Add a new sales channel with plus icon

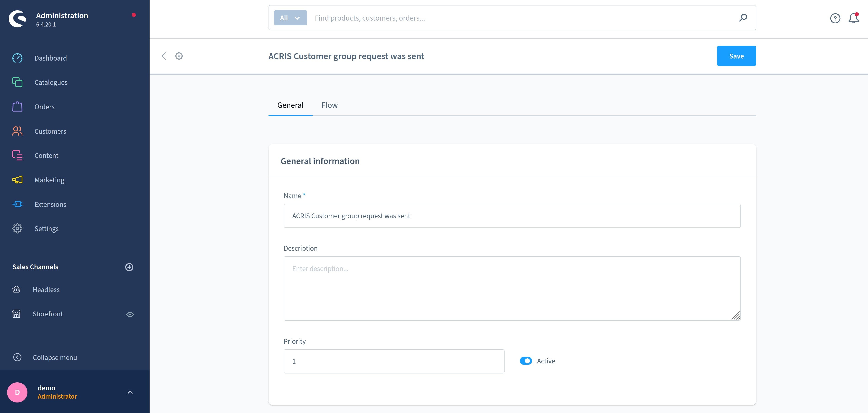(129, 267)
